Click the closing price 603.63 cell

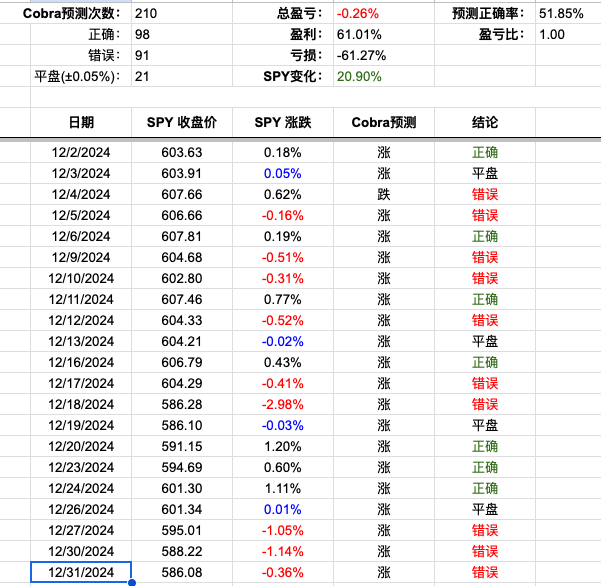[x=181, y=152]
